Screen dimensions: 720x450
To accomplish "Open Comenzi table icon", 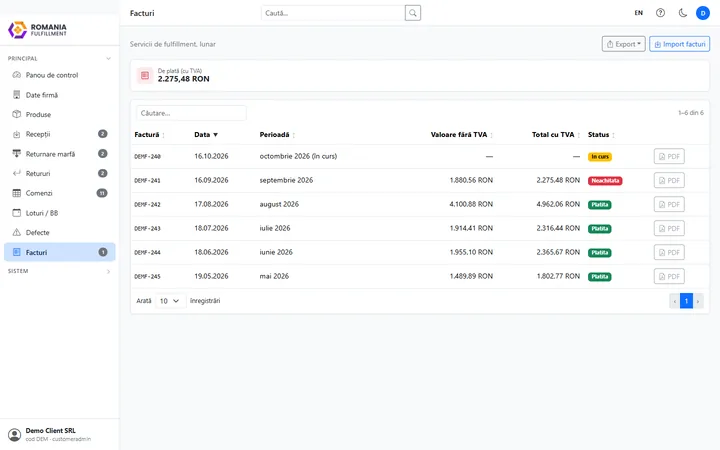I will [17, 193].
